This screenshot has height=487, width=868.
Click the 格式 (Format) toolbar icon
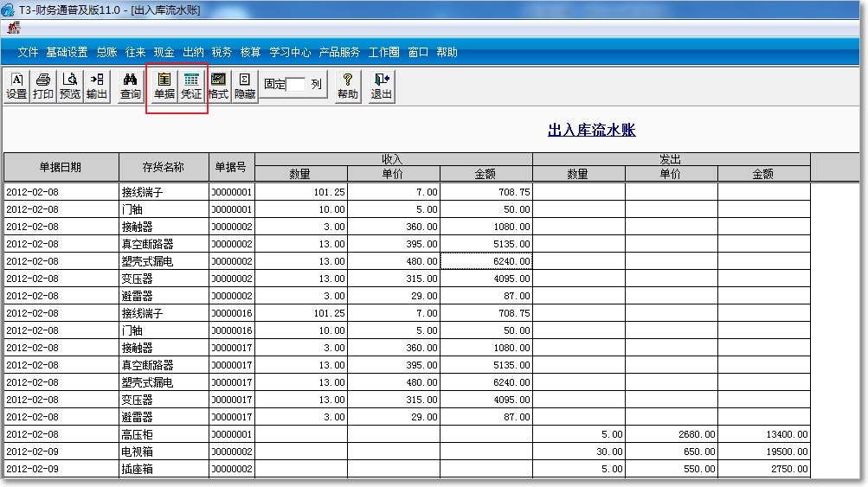[x=218, y=86]
